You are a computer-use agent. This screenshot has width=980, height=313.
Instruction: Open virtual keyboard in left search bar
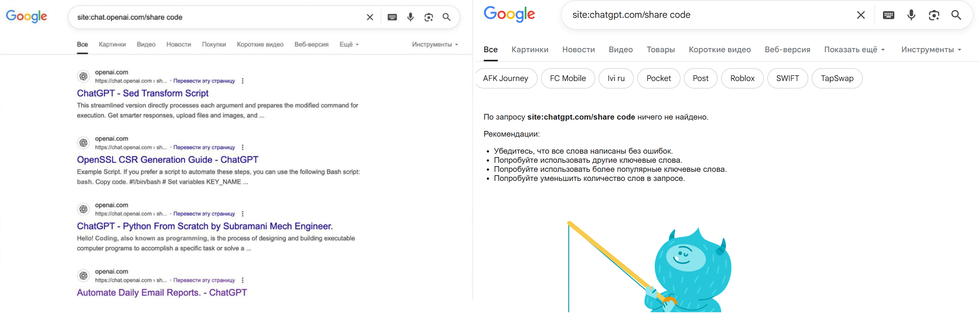(392, 17)
